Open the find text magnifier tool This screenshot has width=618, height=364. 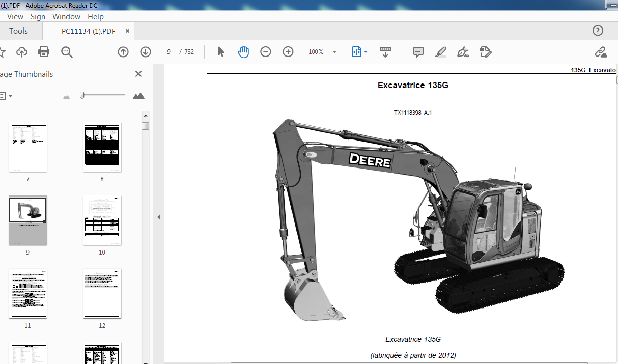[67, 52]
